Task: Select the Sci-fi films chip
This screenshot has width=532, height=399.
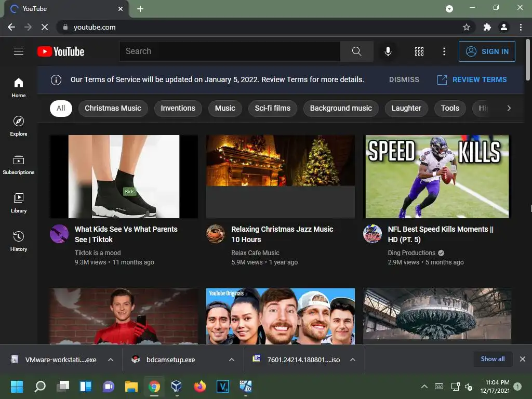Action: tap(272, 108)
